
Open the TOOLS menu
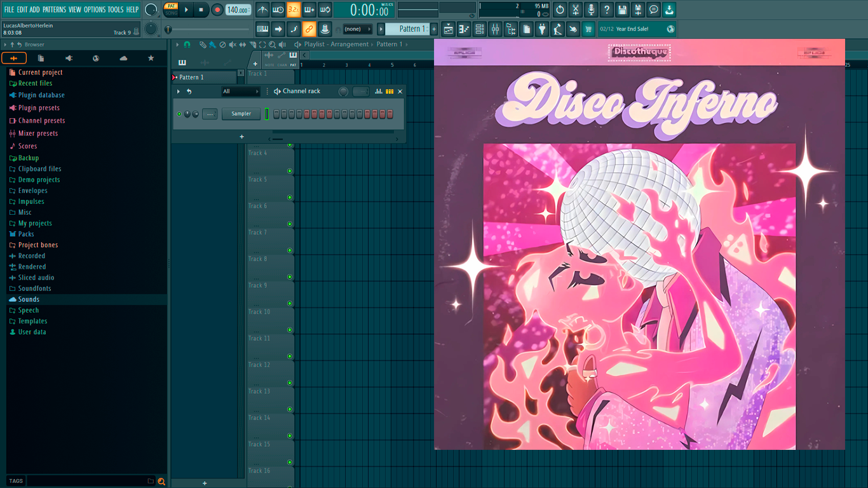coord(116,10)
